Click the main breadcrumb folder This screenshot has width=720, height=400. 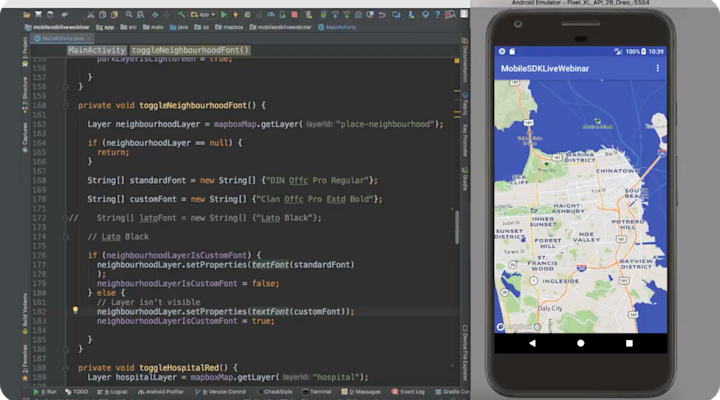click(153, 27)
